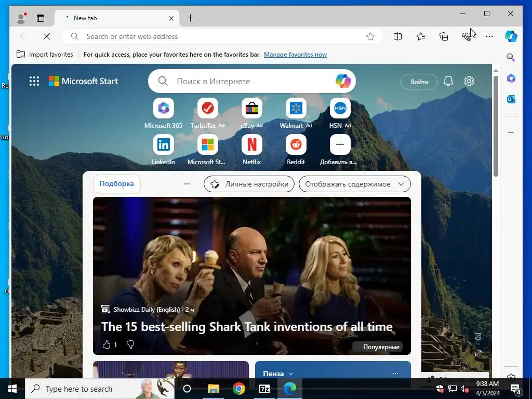The height and width of the screenshot is (399, 532).
Task: Open a new tab with plus button
Action: (x=190, y=18)
